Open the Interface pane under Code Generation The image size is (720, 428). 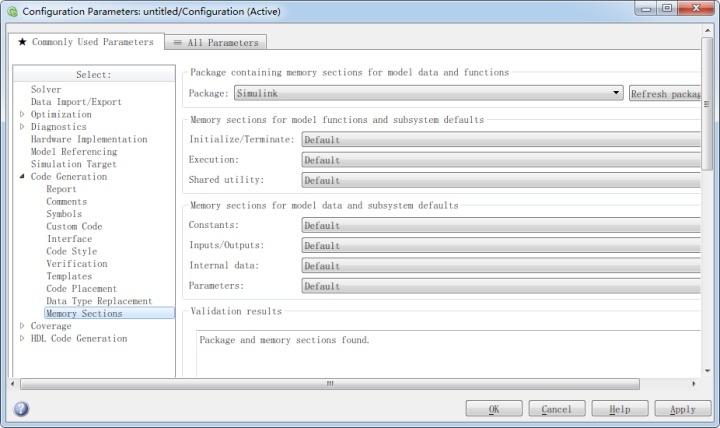click(x=69, y=238)
